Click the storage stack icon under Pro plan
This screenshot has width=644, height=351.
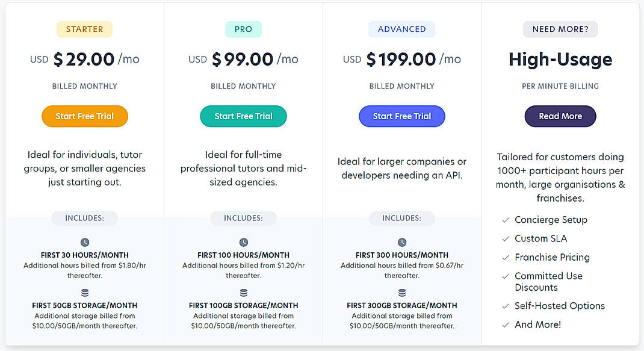point(243,292)
